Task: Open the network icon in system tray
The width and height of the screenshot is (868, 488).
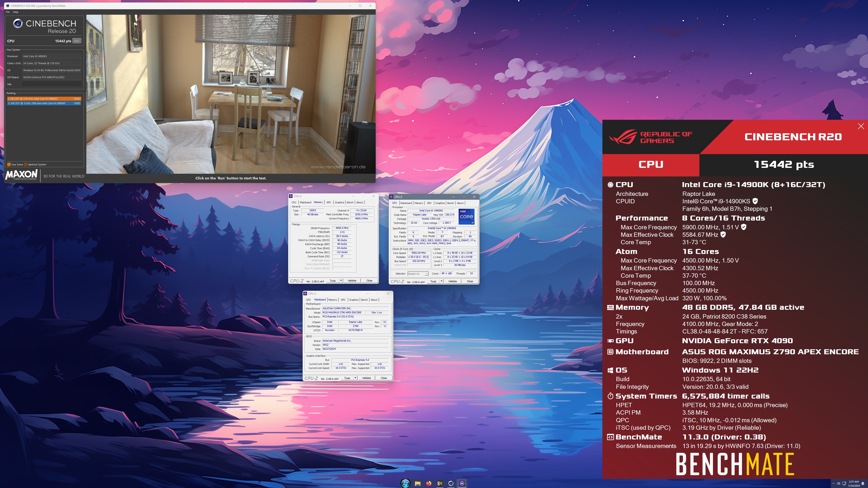Action: click(x=844, y=484)
